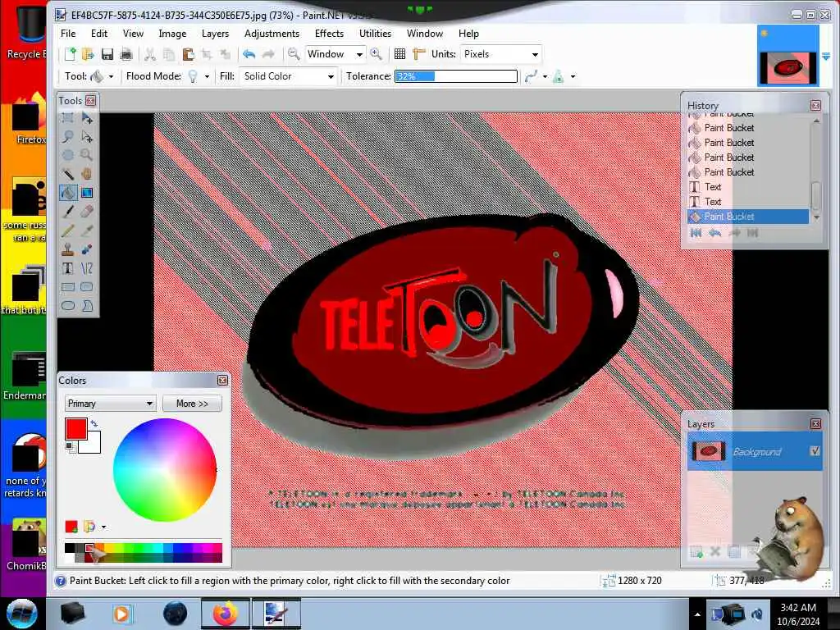Toggle the rulers display
Screen dimensions: 840x630
tap(418, 54)
